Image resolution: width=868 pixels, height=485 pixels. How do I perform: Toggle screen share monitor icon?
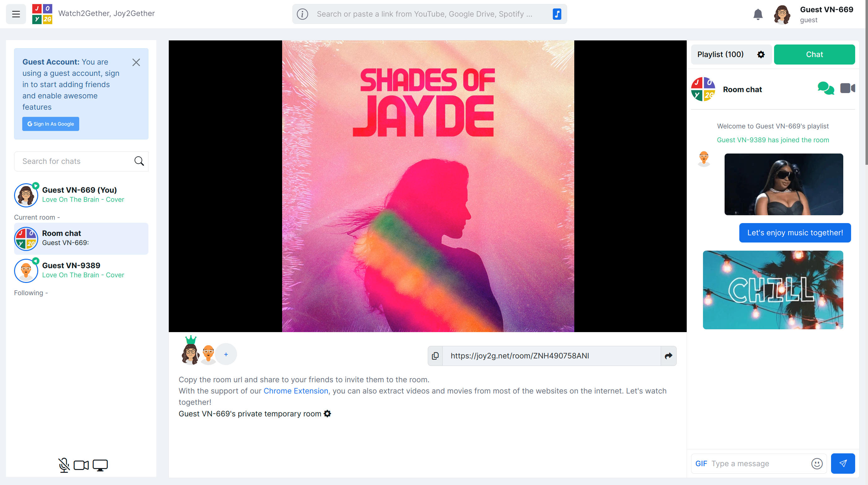click(x=100, y=466)
